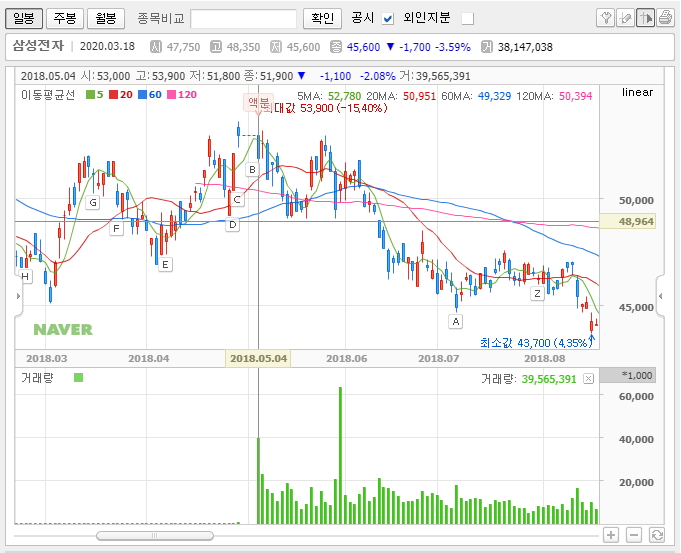Click the 고가 icon before 48,350
This screenshot has height=553, width=681.
215,46
